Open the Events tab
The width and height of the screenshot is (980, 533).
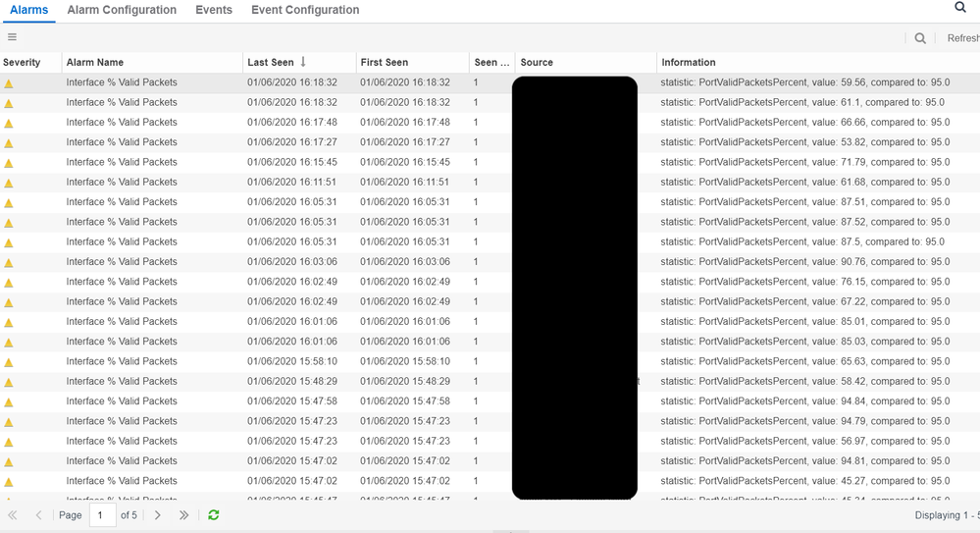point(214,10)
